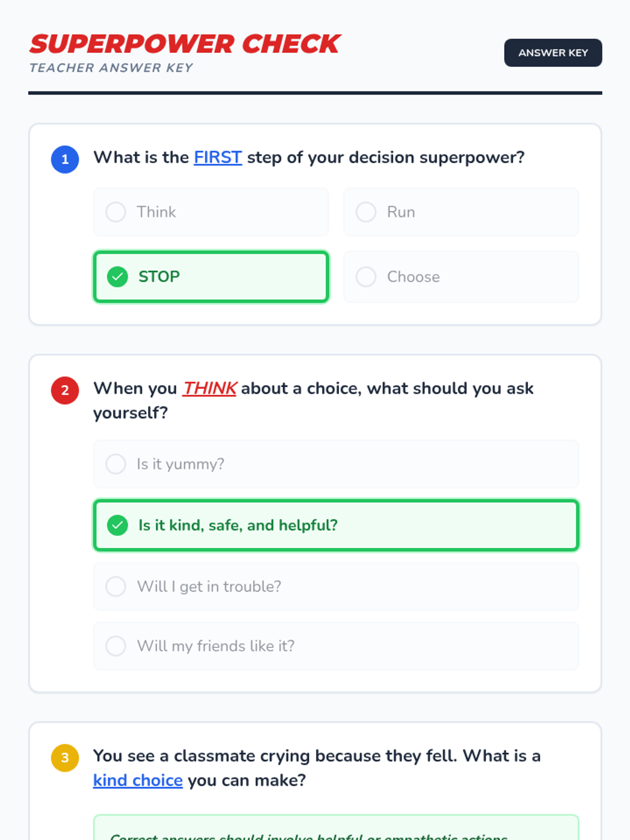The width and height of the screenshot is (630, 840).
Task: Open the 'kind choice' link
Action: (138, 781)
